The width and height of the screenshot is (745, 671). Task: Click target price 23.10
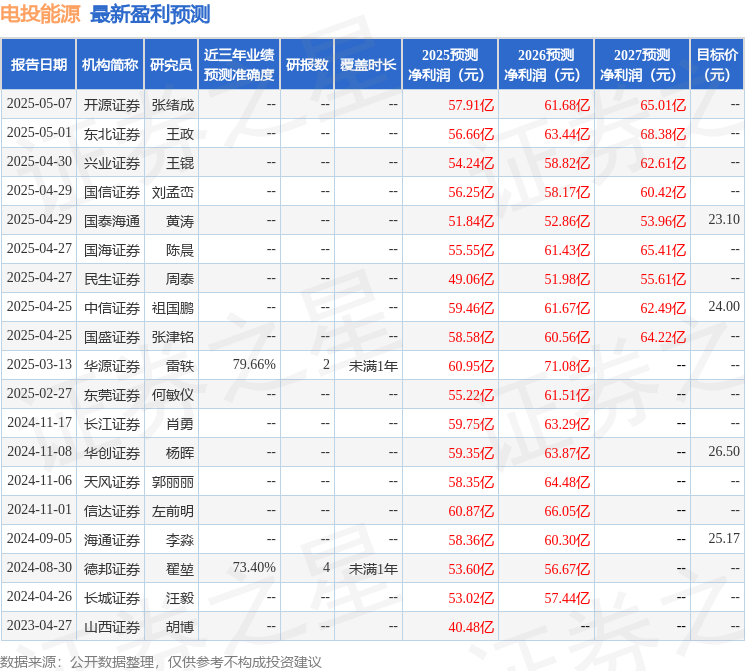pyautogui.click(x=724, y=219)
